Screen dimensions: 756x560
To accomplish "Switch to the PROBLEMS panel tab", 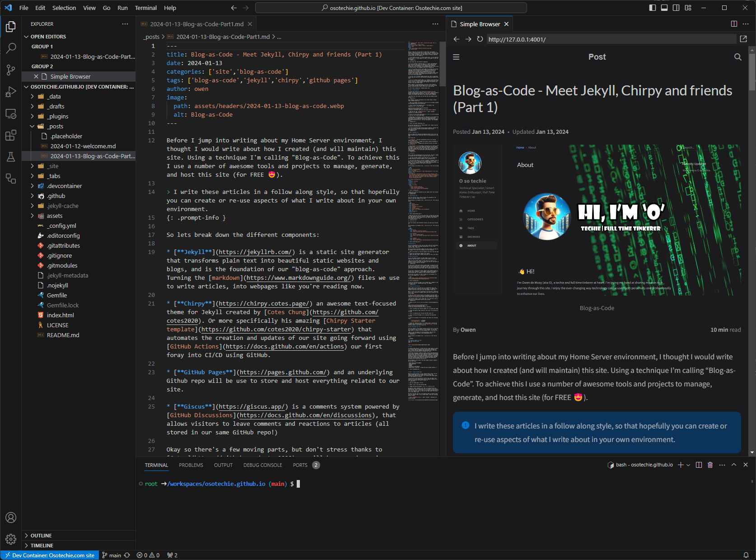I will pos(191,465).
